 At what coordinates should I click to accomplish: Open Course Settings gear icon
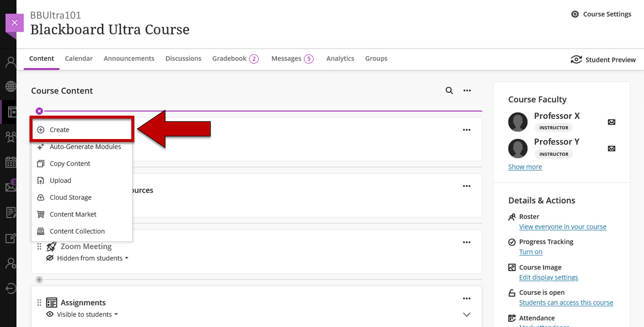575,14
